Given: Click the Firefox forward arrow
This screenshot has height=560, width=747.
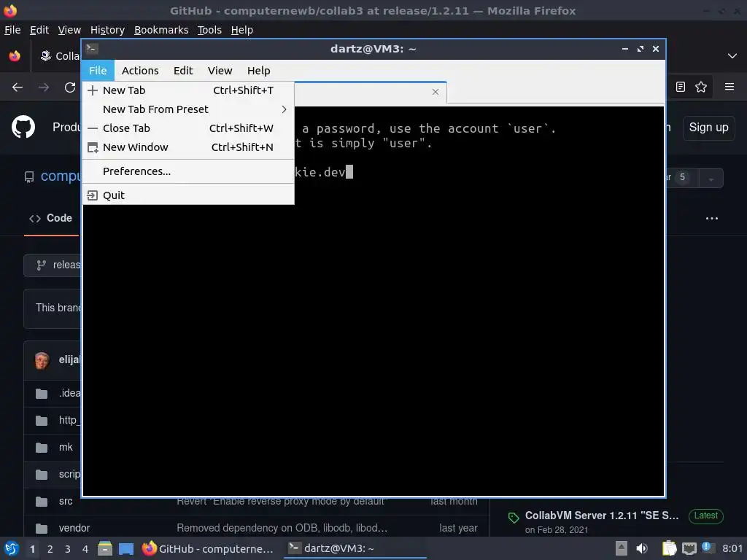Looking at the screenshot, I should (44, 87).
